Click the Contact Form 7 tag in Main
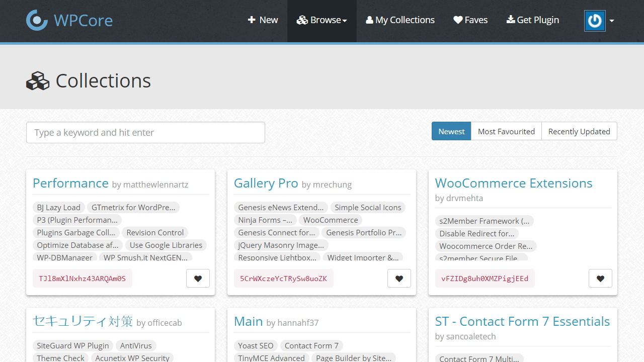Image resolution: width=644 pixels, height=362 pixels. coord(311,345)
